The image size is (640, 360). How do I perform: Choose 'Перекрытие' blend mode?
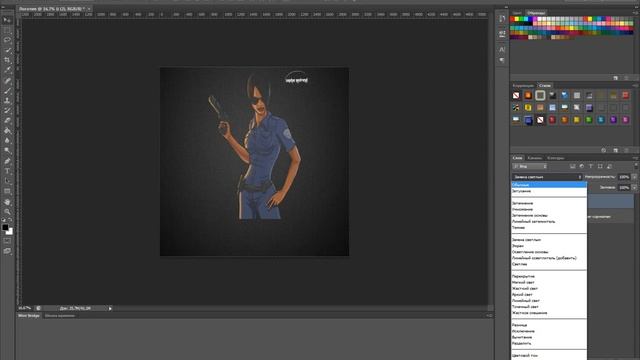(x=549, y=276)
